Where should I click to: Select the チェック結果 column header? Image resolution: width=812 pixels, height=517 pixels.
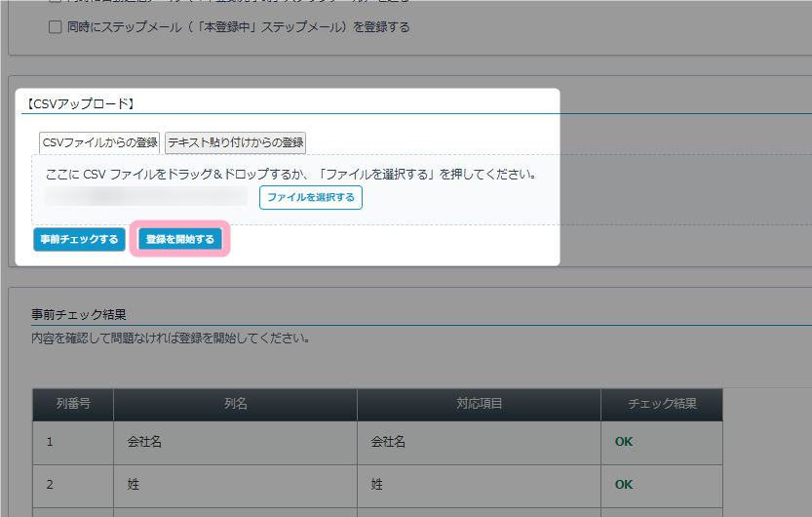pyautogui.click(x=661, y=404)
